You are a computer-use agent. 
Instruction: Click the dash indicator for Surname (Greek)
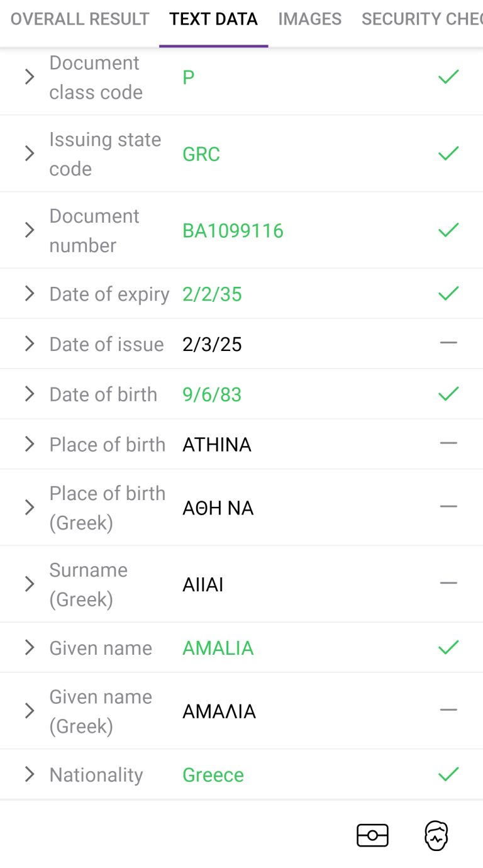pyautogui.click(x=448, y=583)
